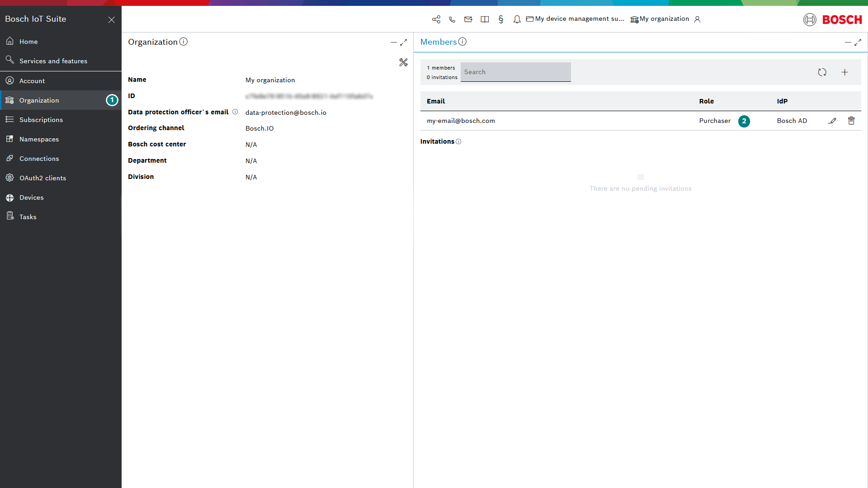The height and width of the screenshot is (488, 868).
Task: Open My organization selector in header
Action: click(660, 19)
